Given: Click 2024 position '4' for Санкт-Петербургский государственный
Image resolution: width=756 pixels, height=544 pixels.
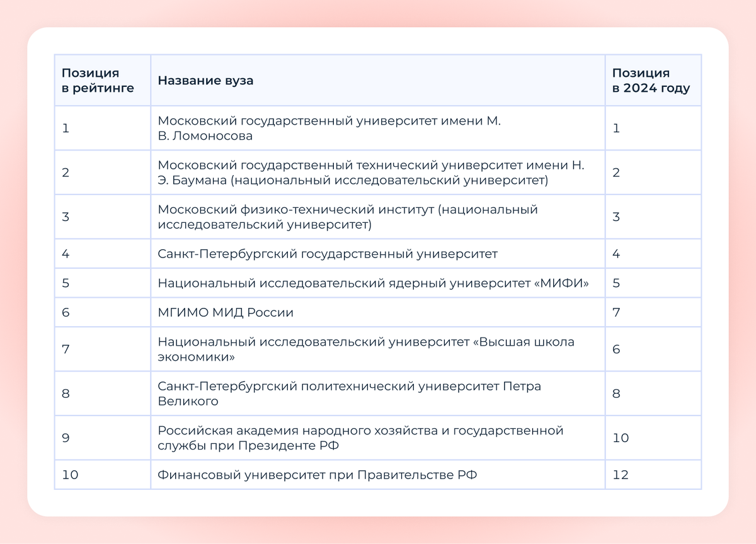Looking at the screenshot, I should pyautogui.click(x=616, y=254).
